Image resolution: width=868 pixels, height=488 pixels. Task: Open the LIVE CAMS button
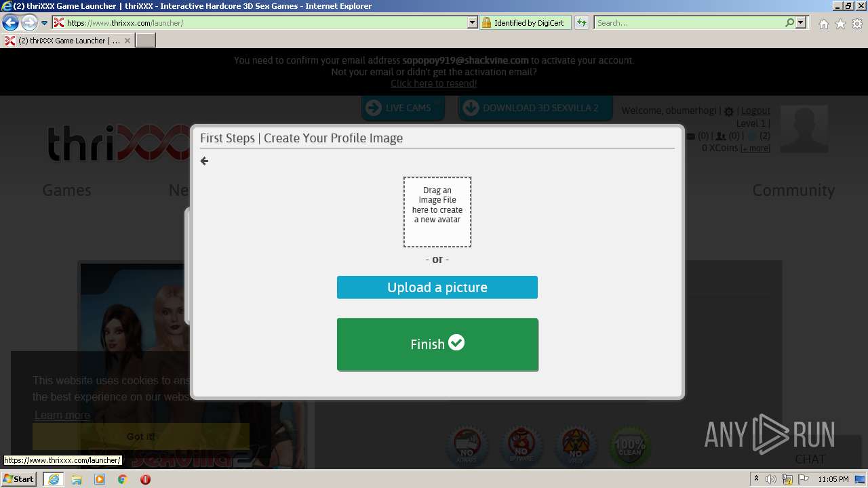point(403,108)
